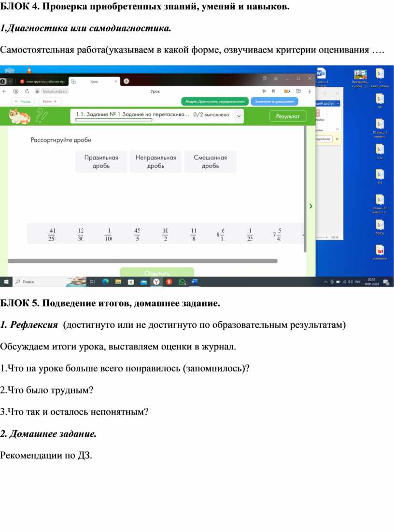Show hidden system tray icons
Screen dimensions: 394x532
coord(325,281)
